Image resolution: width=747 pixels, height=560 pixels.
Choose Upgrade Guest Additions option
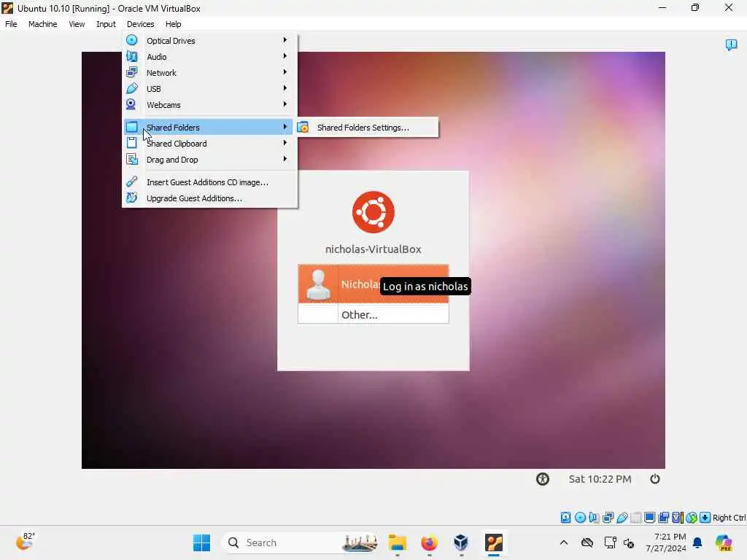(209, 198)
